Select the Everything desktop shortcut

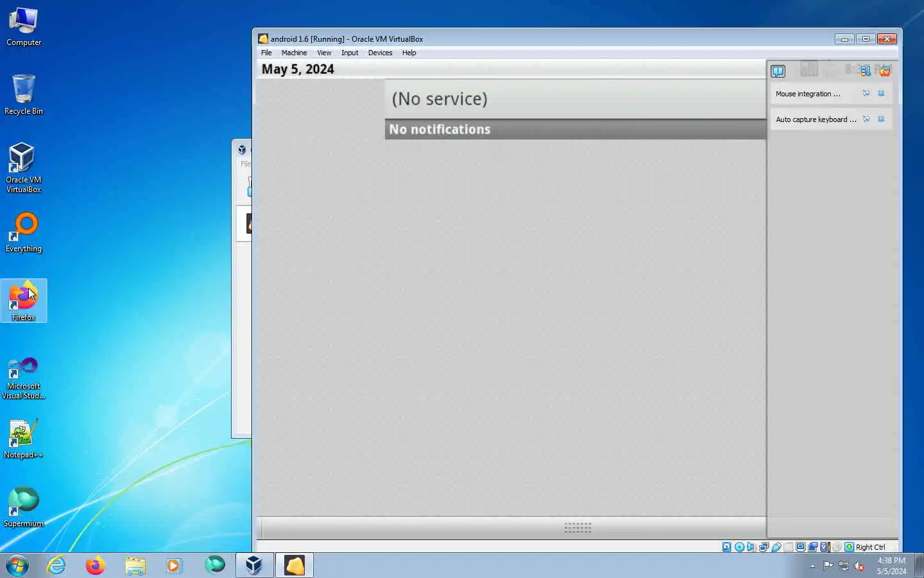pyautogui.click(x=24, y=232)
